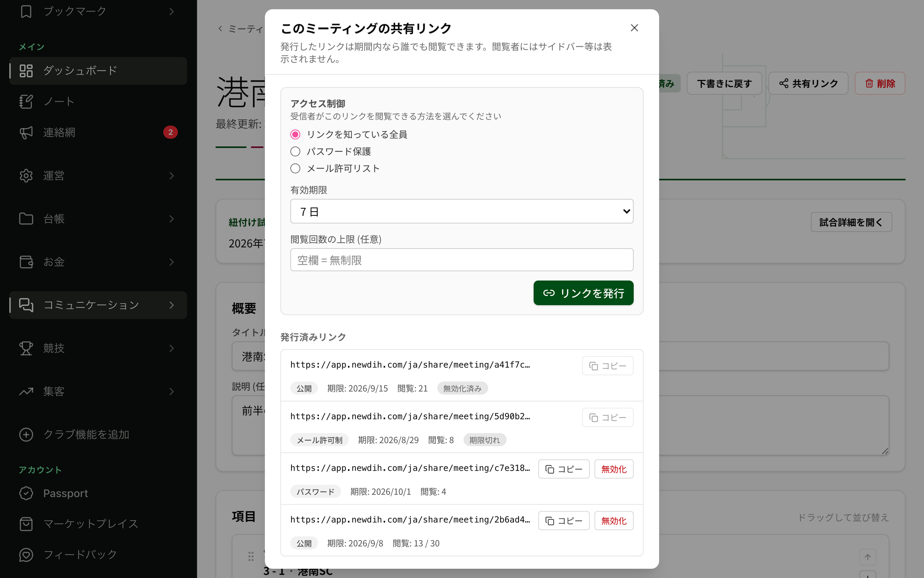Image resolution: width=924 pixels, height=578 pixels.
Task: Copy the c7e318 share link
Action: click(x=564, y=469)
